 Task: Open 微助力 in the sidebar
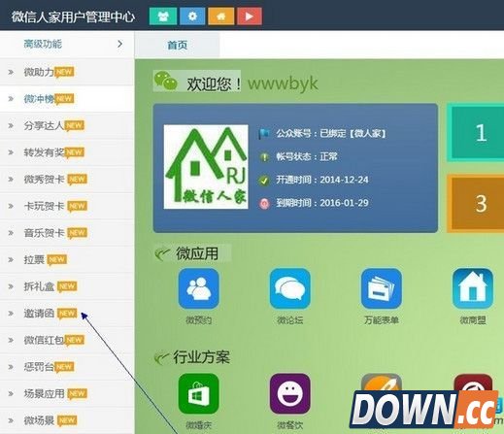pos(67,72)
